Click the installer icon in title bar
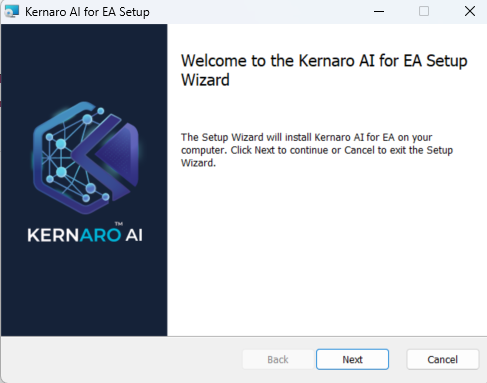This screenshot has width=487, height=383. click(x=12, y=12)
